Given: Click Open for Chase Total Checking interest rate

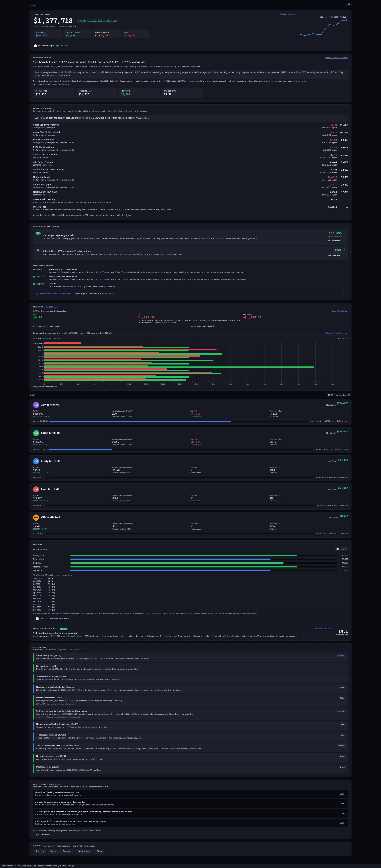Looking at the screenshot, I should click(x=342, y=794).
